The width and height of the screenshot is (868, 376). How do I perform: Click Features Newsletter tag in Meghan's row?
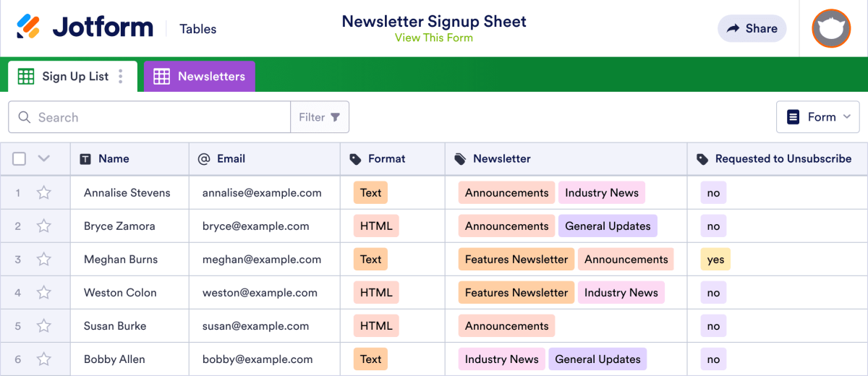pyautogui.click(x=516, y=259)
